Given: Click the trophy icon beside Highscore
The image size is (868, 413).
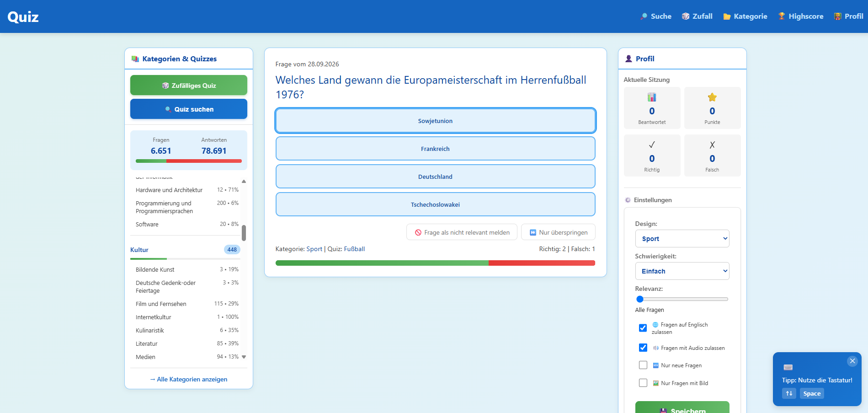Looking at the screenshot, I should (x=782, y=16).
